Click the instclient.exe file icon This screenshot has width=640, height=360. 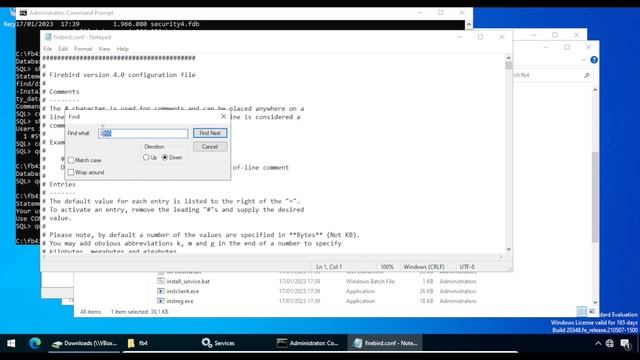point(161,291)
